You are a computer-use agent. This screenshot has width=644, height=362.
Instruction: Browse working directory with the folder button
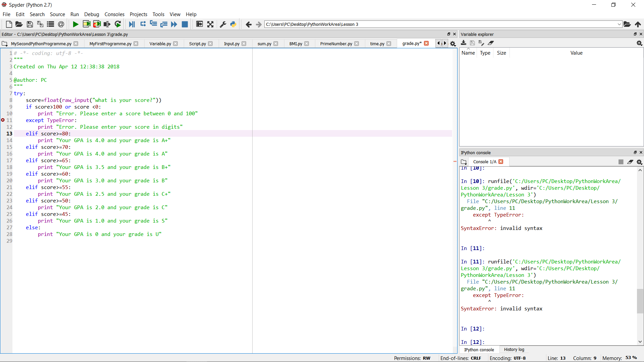tap(627, 24)
